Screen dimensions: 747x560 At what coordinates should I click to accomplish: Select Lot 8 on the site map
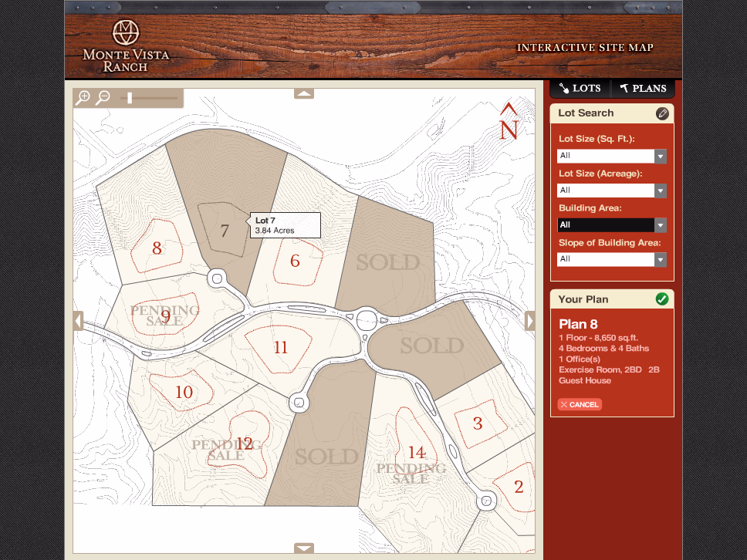157,248
